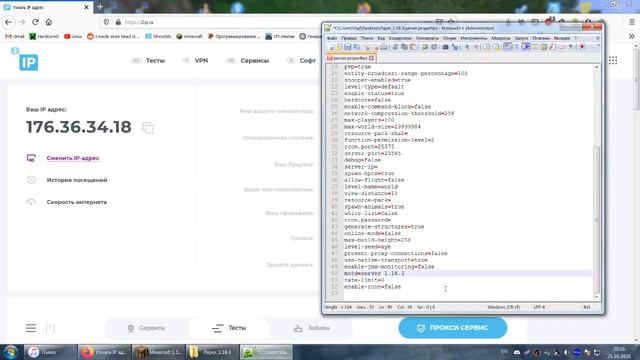640x360 pixels.
Task: Open the Макросы menu in Notepad++
Action: coord(501,38)
